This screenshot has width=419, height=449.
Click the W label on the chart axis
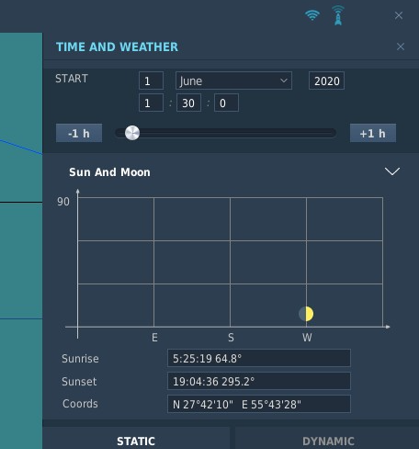pyautogui.click(x=307, y=338)
